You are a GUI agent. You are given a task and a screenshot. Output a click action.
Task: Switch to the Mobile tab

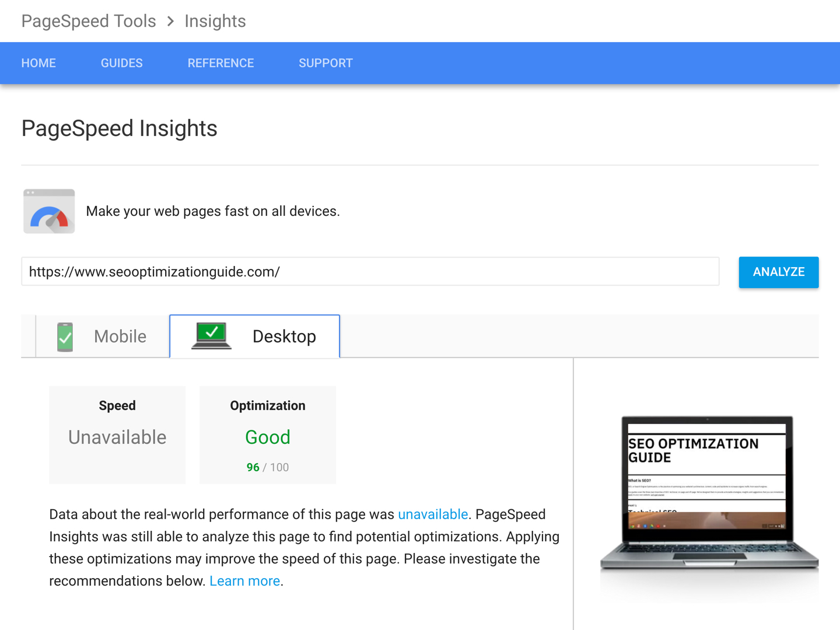tap(103, 337)
